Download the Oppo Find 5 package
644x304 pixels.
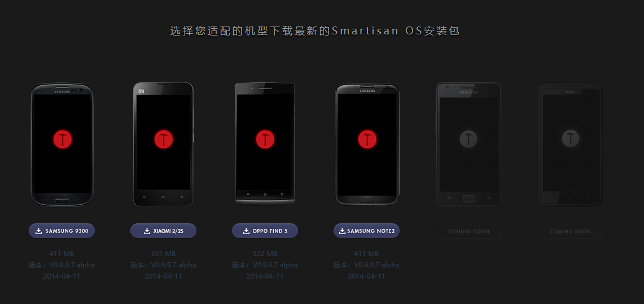265,231
